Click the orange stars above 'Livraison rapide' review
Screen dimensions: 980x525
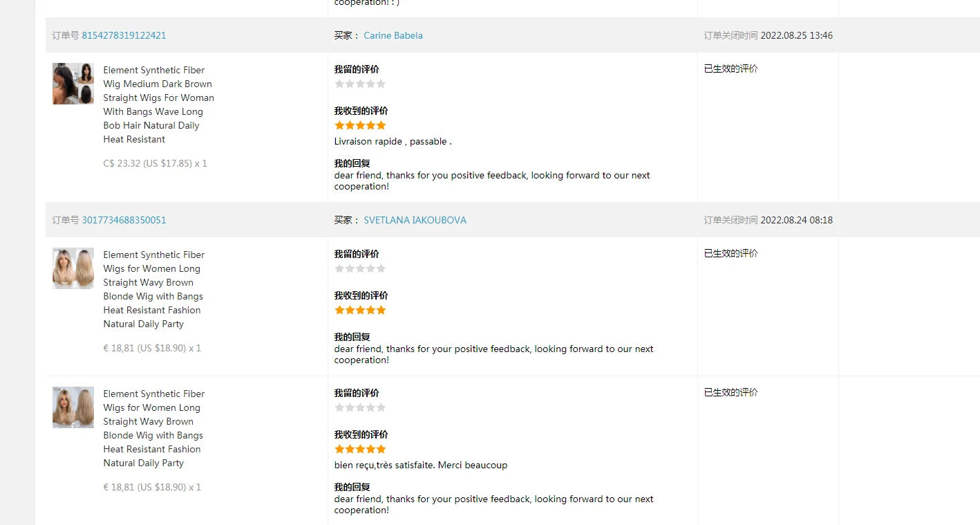pos(360,125)
